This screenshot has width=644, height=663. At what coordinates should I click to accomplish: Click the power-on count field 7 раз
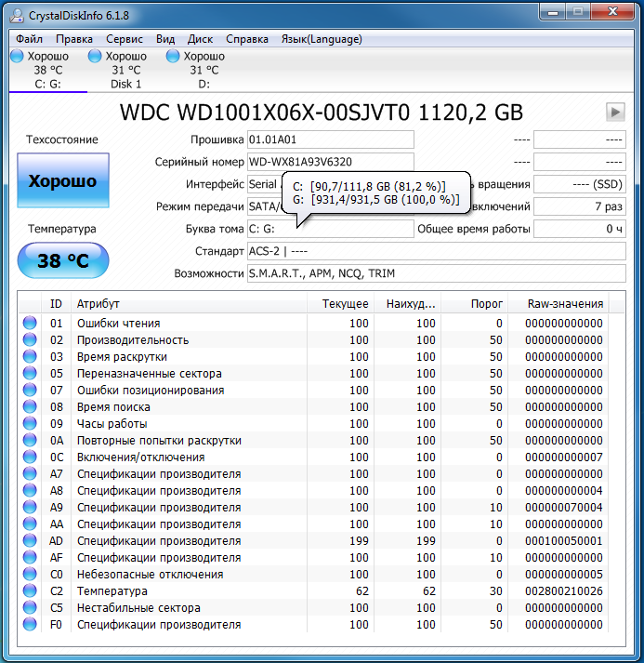(x=579, y=206)
